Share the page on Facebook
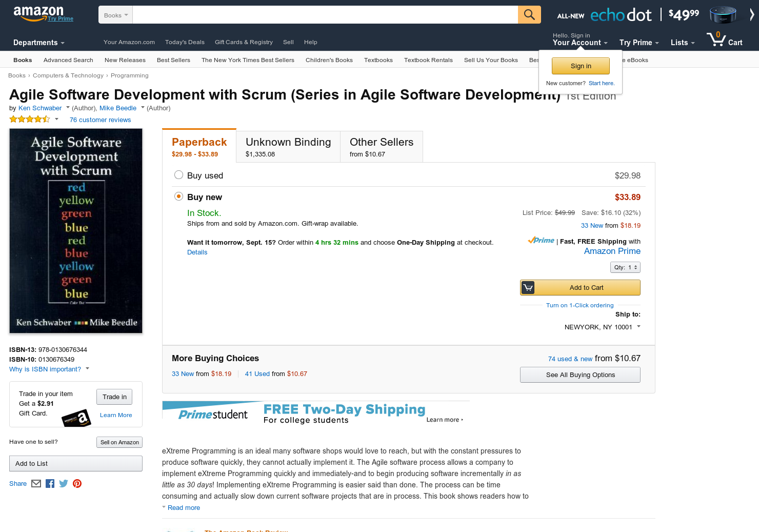759x532 pixels. [50, 483]
